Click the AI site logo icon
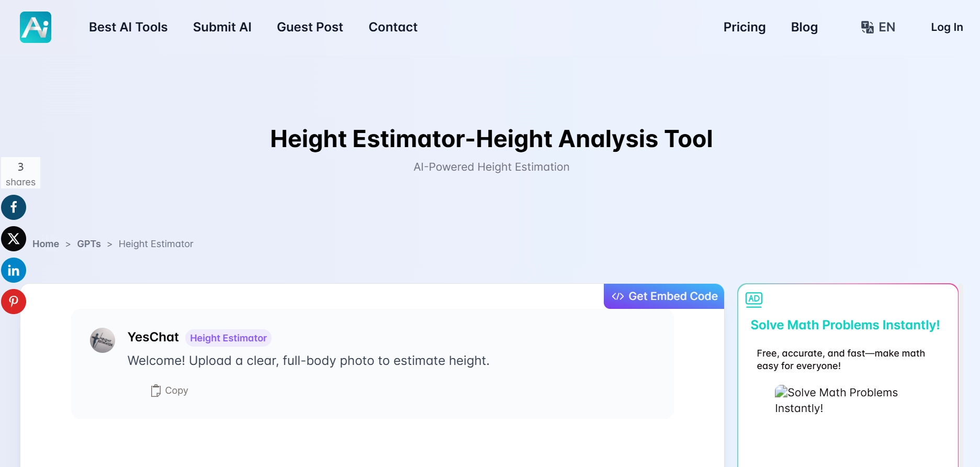 36,27
